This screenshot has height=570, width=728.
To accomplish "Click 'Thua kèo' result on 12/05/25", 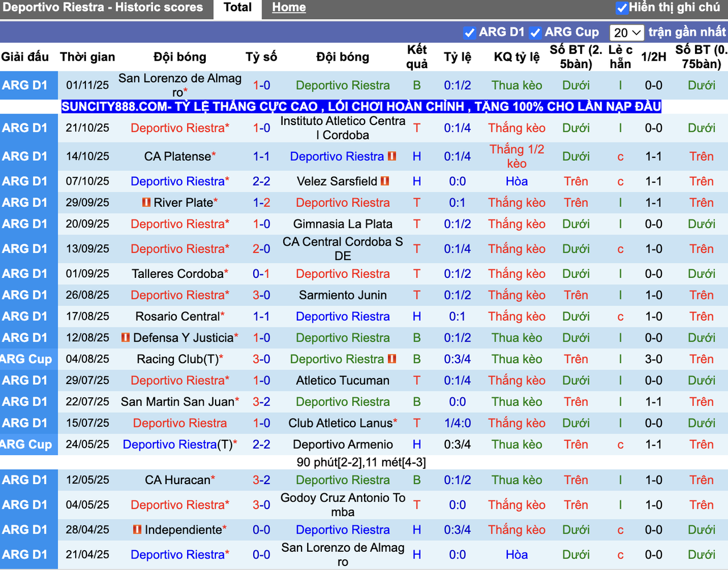I will [517, 480].
